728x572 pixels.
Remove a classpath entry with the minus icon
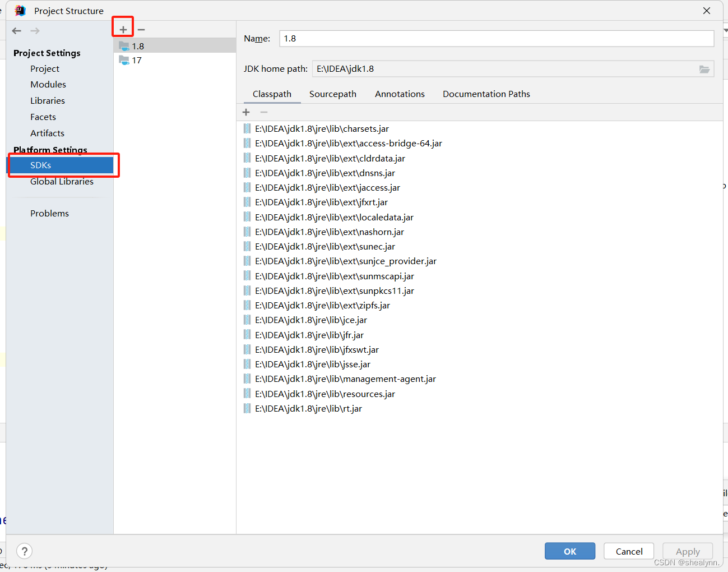pyautogui.click(x=263, y=112)
